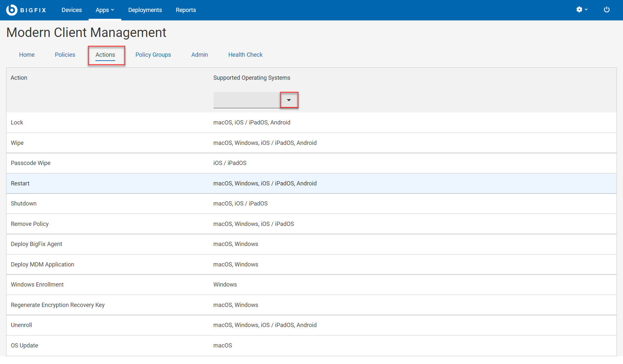Select the Restart action row
623x364 pixels.
(x=20, y=183)
